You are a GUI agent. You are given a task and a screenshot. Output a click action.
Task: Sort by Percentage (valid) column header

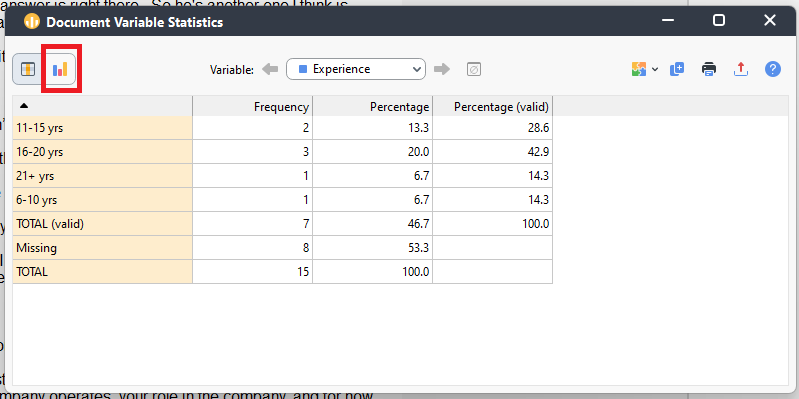(x=493, y=107)
